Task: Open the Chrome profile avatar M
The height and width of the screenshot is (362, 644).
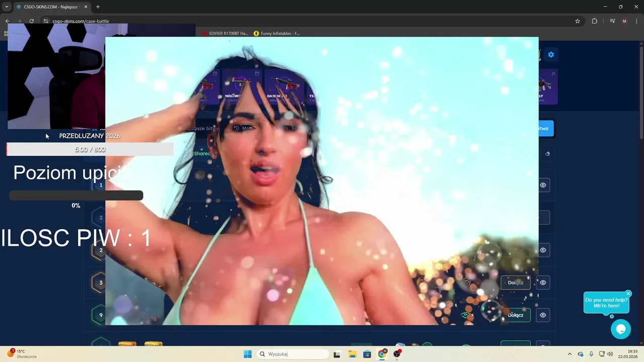Action: (x=624, y=21)
